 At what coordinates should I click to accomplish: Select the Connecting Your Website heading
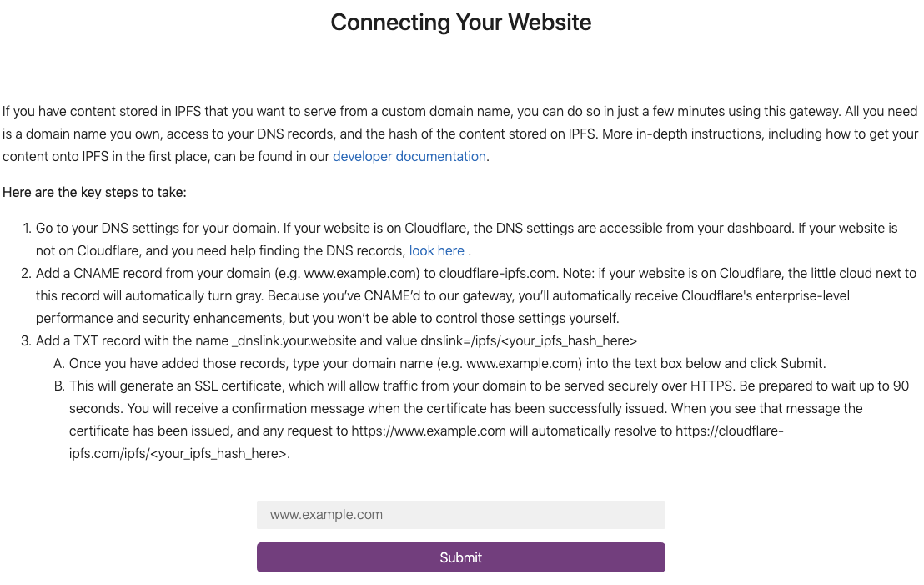pyautogui.click(x=461, y=23)
